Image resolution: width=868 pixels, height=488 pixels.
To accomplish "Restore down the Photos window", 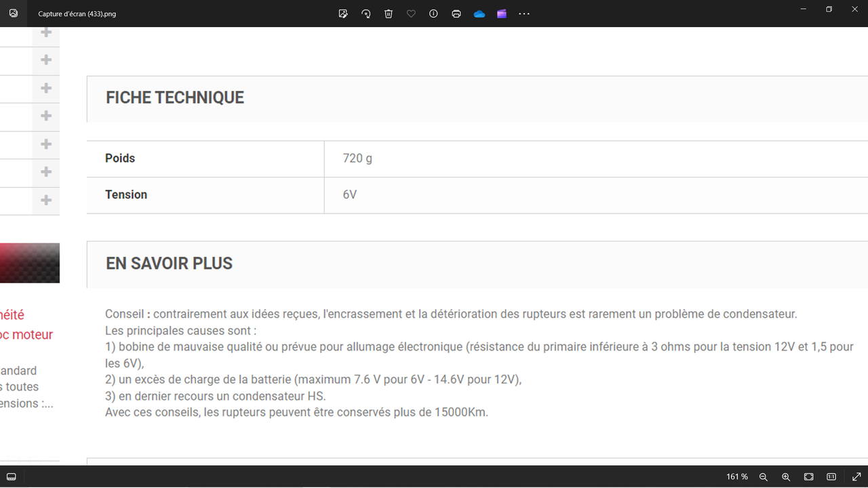I will [829, 9].
